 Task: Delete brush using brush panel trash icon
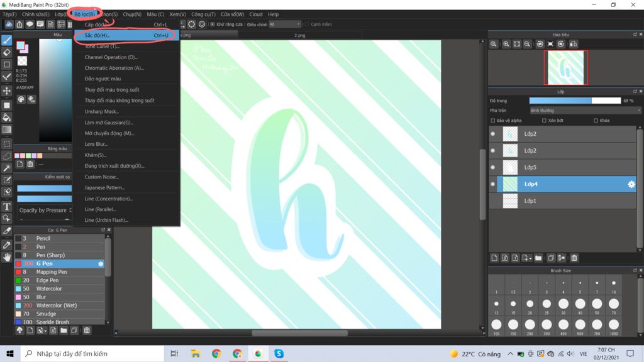(87, 331)
